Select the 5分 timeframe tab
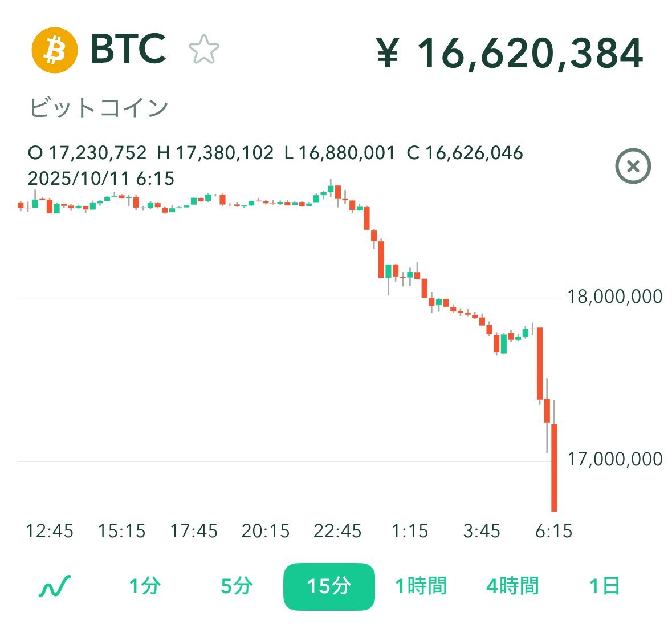 tap(237, 586)
